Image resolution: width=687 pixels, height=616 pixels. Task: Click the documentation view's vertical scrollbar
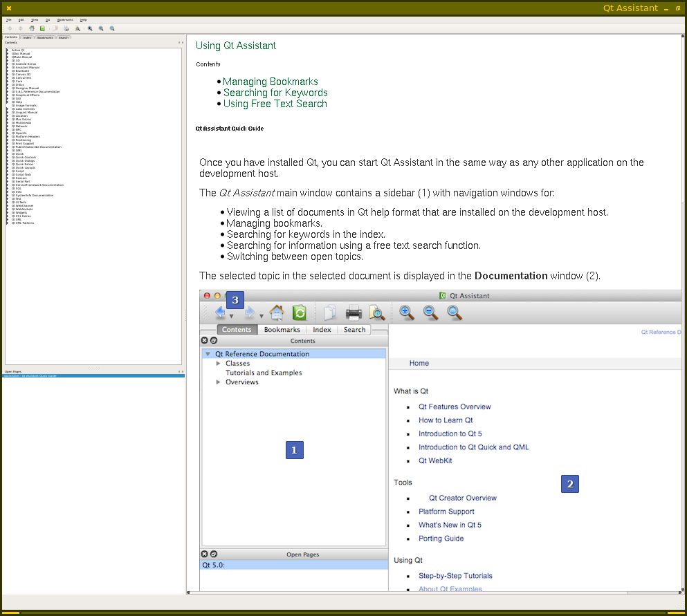pyautogui.click(x=684, y=312)
